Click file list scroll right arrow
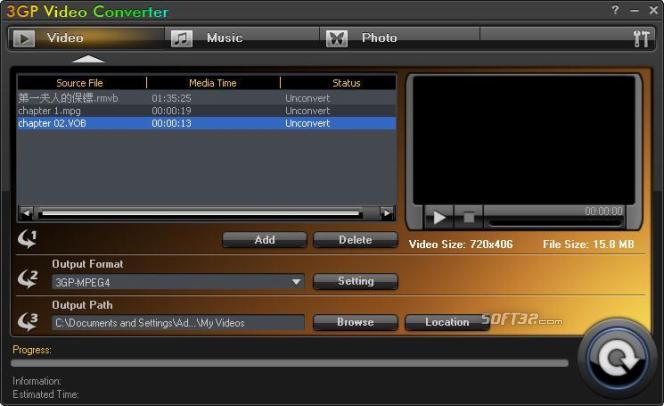 pyautogui.click(x=386, y=213)
